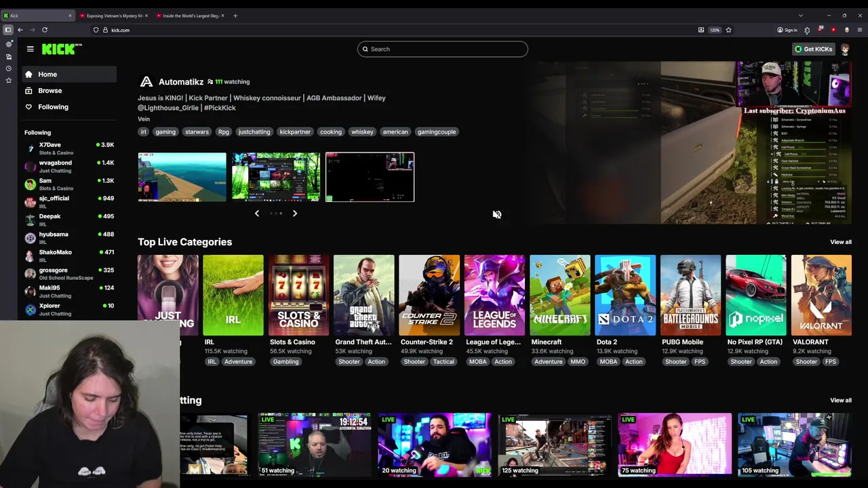Open the Grand Theft Auto category card

[x=363, y=296]
